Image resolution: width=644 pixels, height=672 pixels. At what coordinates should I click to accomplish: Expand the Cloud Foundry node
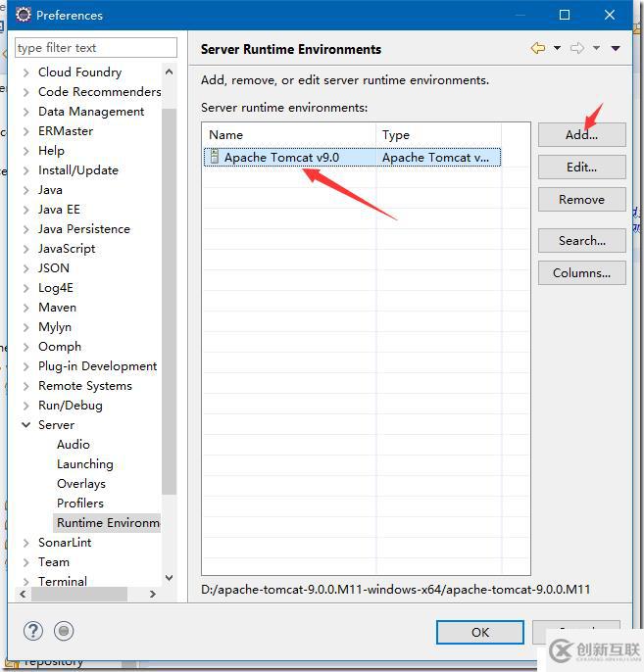[x=26, y=72]
